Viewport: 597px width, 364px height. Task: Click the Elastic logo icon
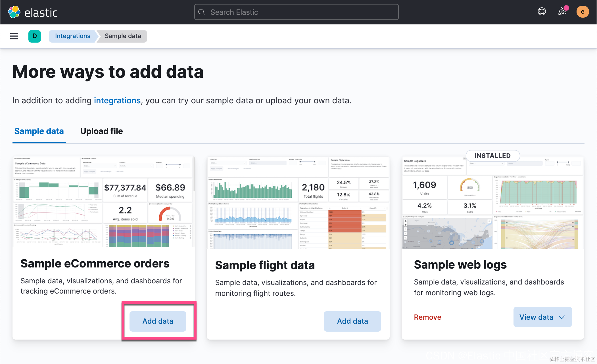click(14, 12)
